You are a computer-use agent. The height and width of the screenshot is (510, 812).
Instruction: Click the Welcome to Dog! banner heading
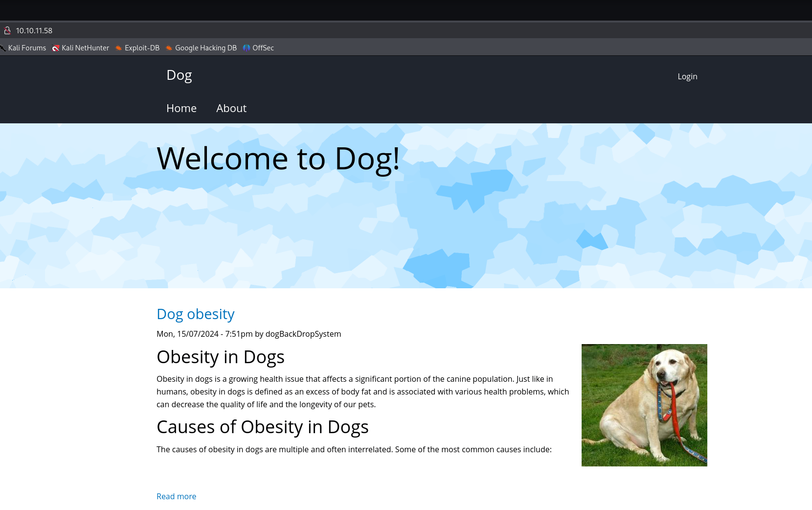coord(278,159)
